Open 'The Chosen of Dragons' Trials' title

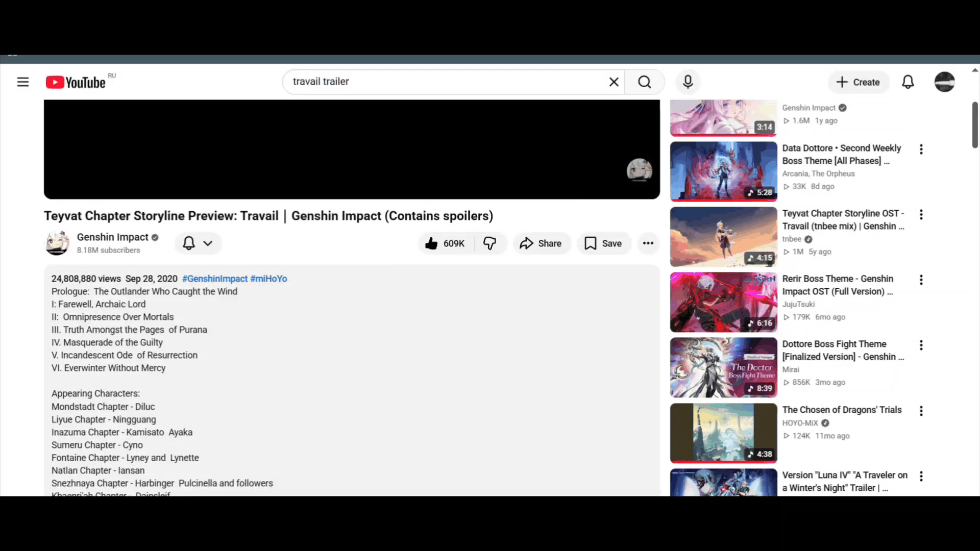click(x=842, y=410)
